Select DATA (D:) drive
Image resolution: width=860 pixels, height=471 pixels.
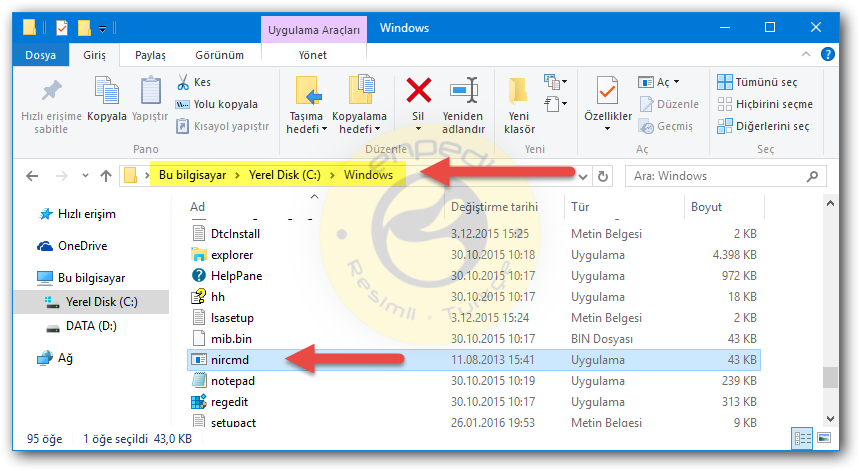click(81, 326)
